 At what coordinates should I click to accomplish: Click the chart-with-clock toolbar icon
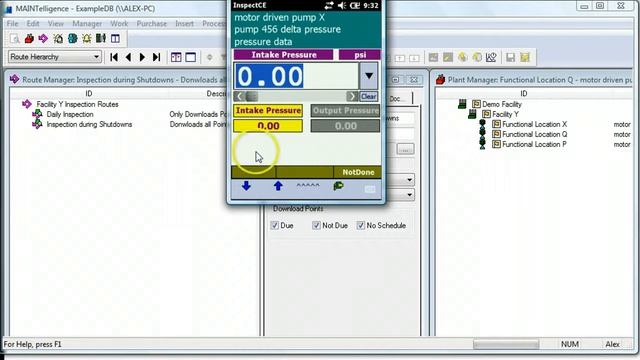(491, 58)
